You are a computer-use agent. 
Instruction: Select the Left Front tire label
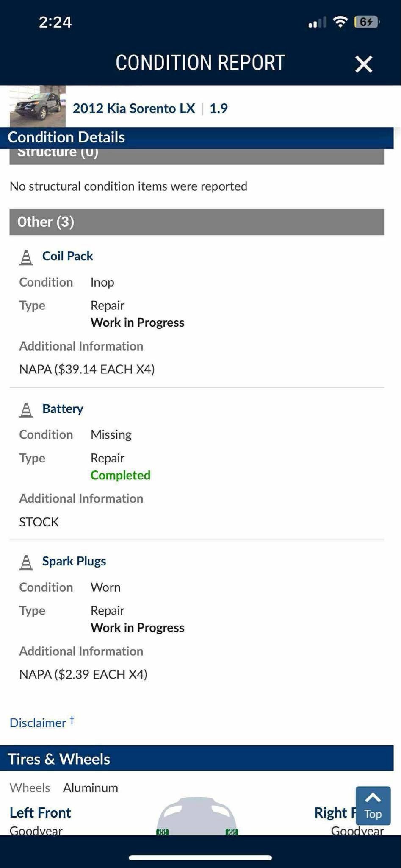pyautogui.click(x=40, y=812)
